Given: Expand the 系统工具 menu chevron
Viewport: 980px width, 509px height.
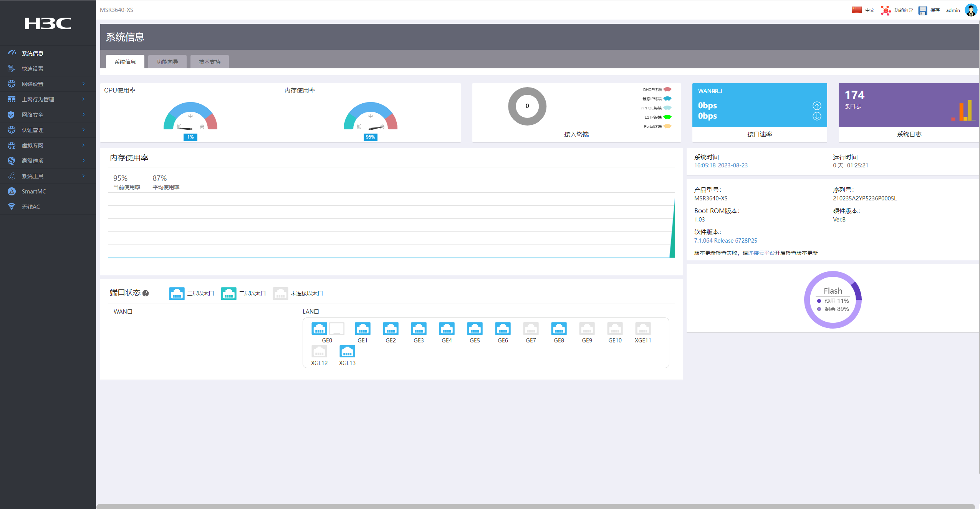Looking at the screenshot, I should [x=83, y=176].
